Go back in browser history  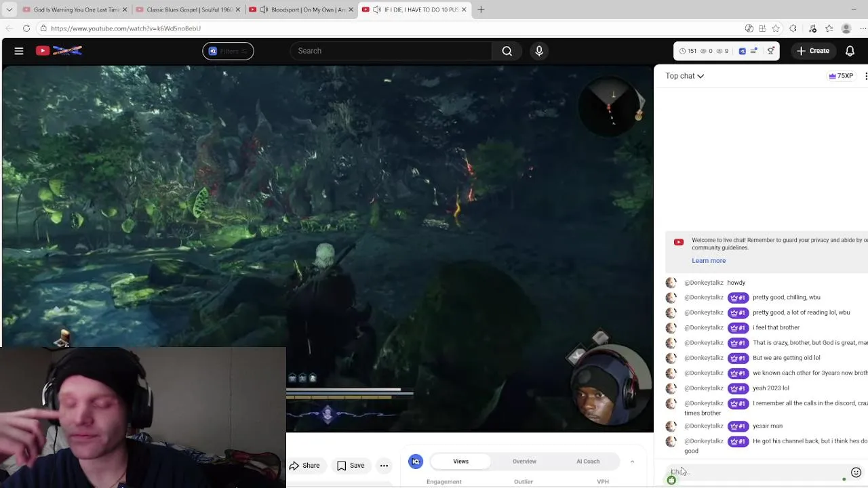[x=9, y=28]
